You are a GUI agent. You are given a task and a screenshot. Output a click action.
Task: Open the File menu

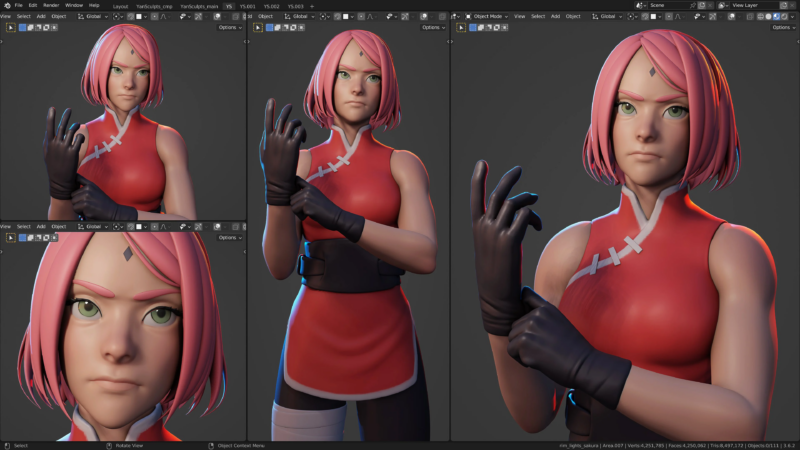pos(19,5)
